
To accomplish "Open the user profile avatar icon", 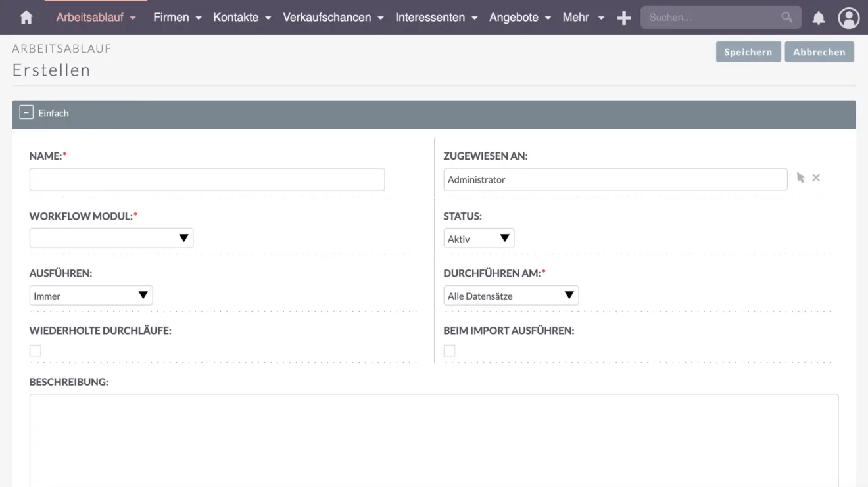I will pyautogui.click(x=849, y=18).
